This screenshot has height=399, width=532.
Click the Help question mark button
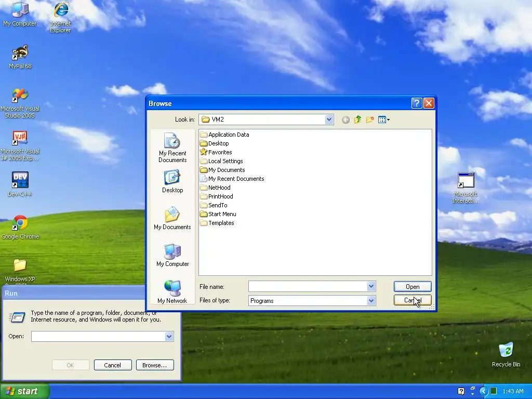point(417,103)
